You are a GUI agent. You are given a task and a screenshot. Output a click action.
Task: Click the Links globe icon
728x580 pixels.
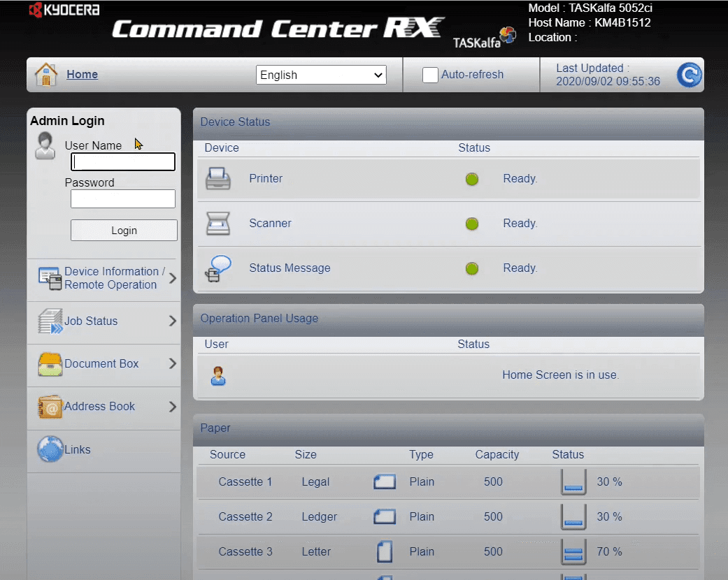tap(50, 449)
